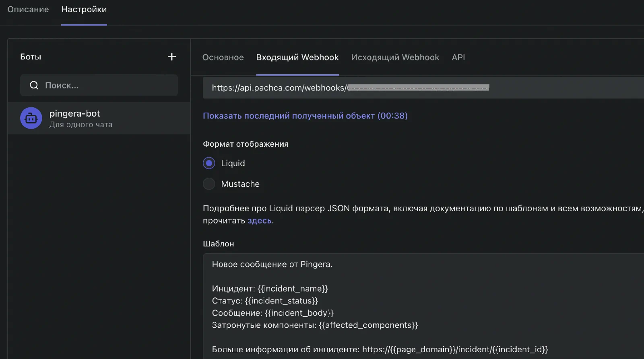This screenshot has height=359, width=644.
Task: Click the 'Шаблон' label
Action: pos(219,244)
